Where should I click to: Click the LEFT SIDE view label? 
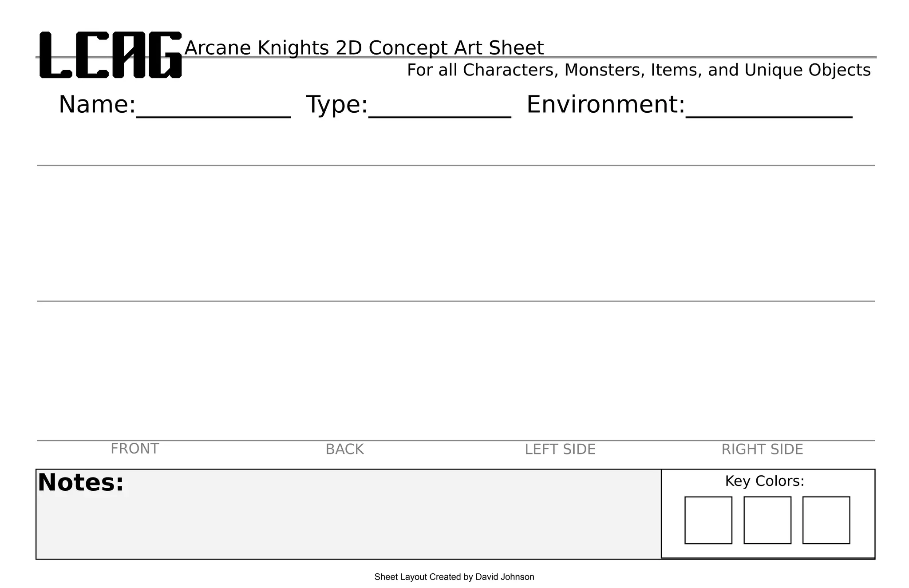(560, 450)
